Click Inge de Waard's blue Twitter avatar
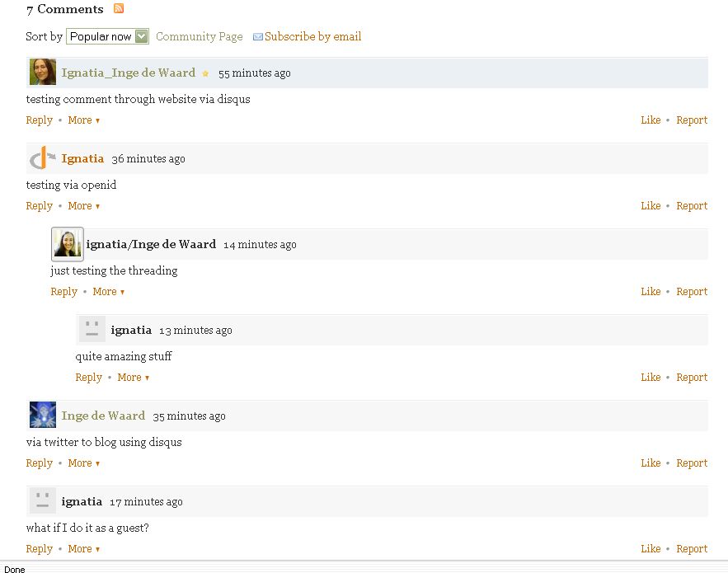This screenshot has width=728, height=573. 43,416
